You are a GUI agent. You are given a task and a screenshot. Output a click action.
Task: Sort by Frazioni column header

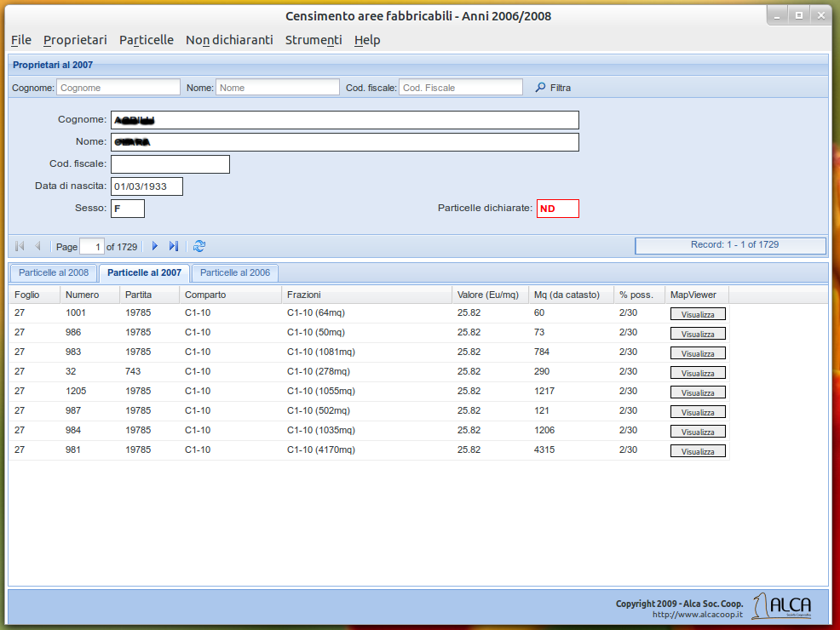point(366,295)
